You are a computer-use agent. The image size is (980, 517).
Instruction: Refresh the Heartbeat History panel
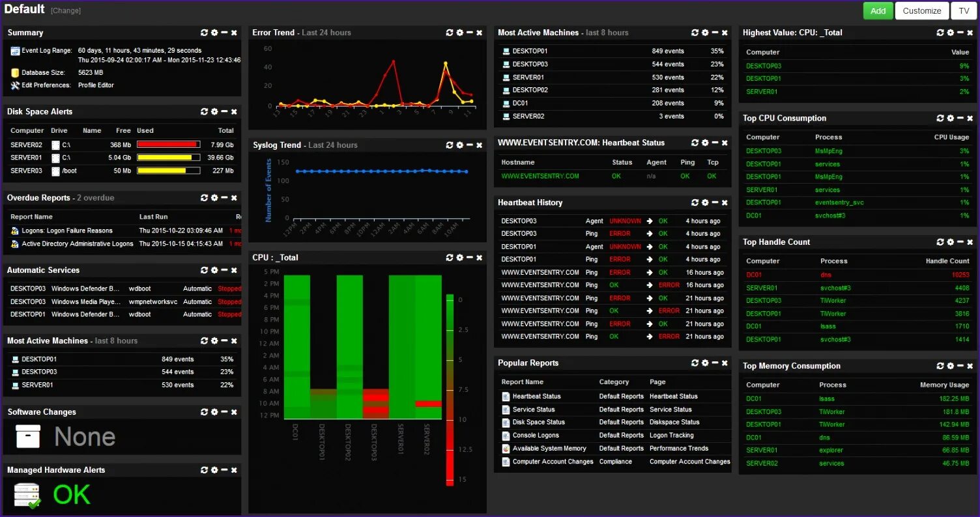695,203
